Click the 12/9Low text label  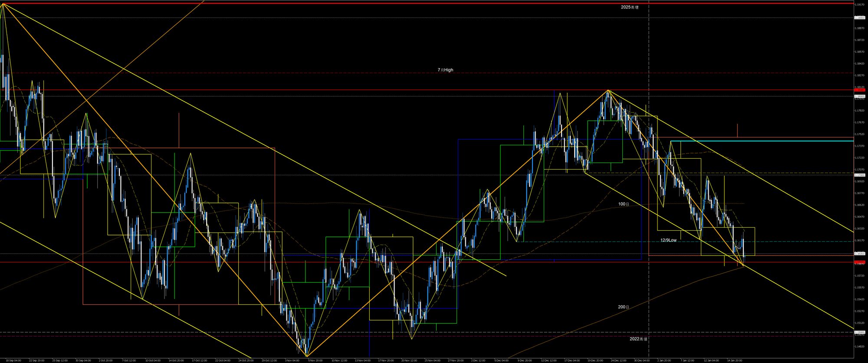tap(668, 240)
